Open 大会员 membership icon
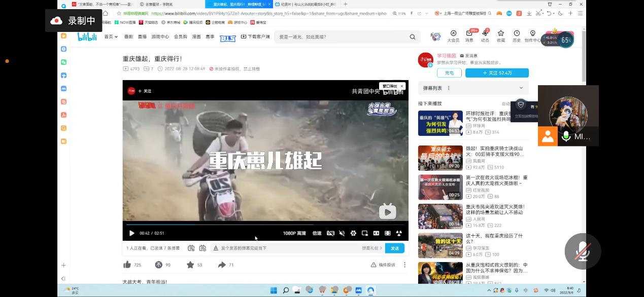The height and width of the screenshot is (297, 644). 453,36
